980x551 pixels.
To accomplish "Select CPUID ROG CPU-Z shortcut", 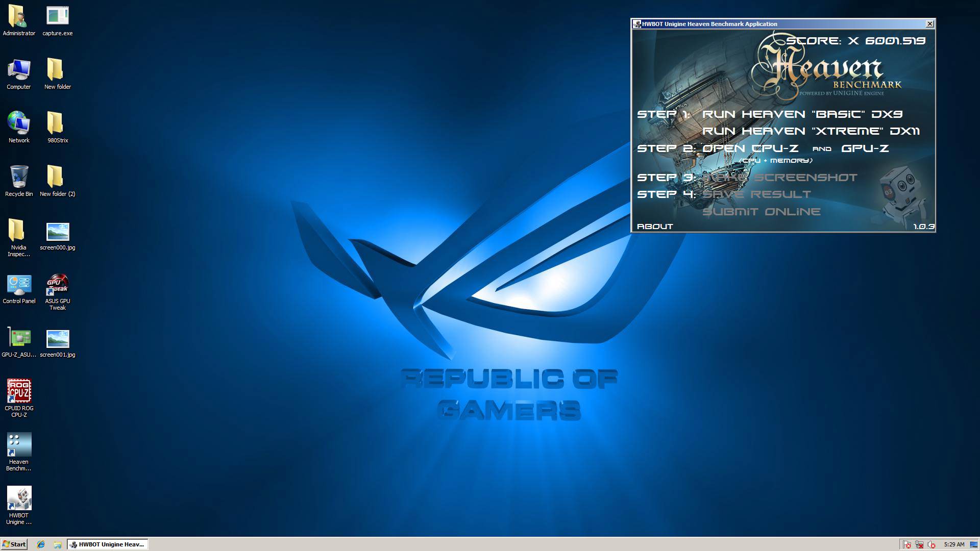I will tap(19, 398).
